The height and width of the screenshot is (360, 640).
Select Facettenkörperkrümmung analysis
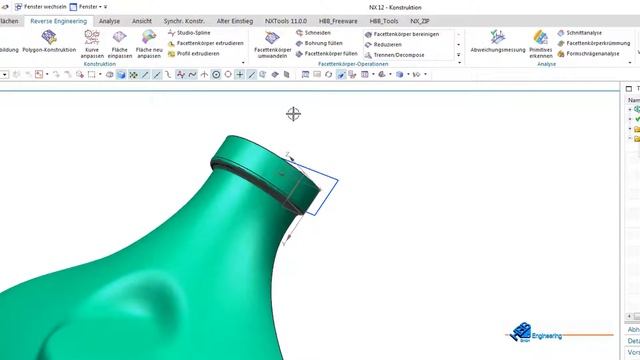pos(594,43)
